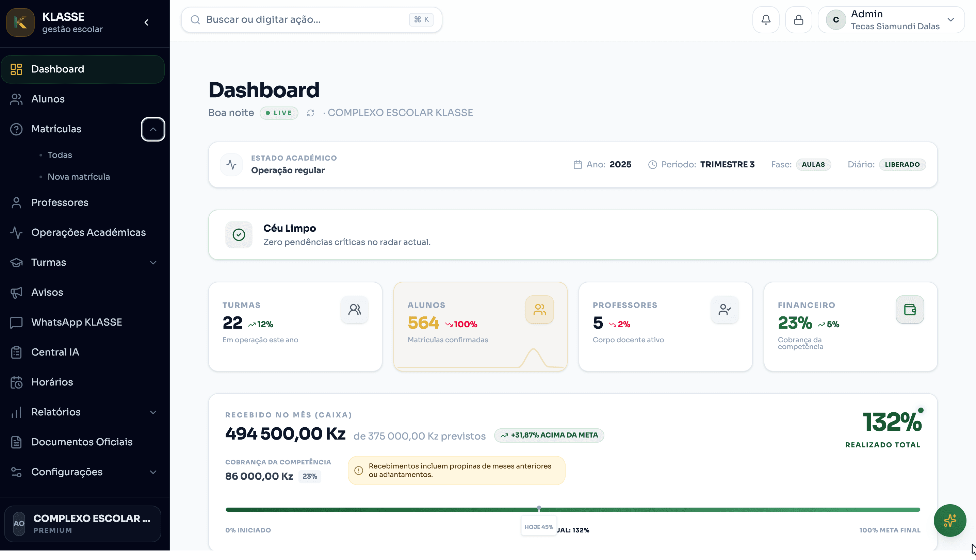The height and width of the screenshot is (560, 976).
Task: Collapse the sidebar with the back chevron
Action: (147, 23)
